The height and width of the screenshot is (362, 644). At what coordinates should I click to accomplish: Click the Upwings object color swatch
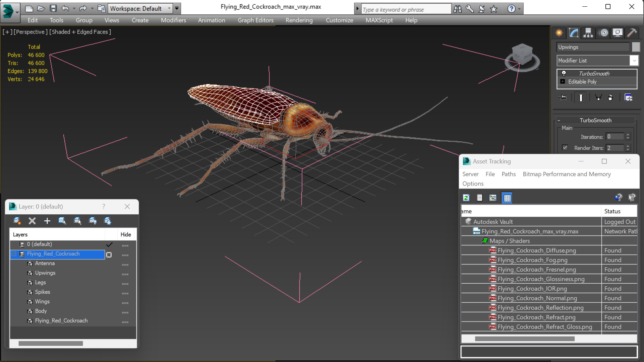(x=636, y=47)
